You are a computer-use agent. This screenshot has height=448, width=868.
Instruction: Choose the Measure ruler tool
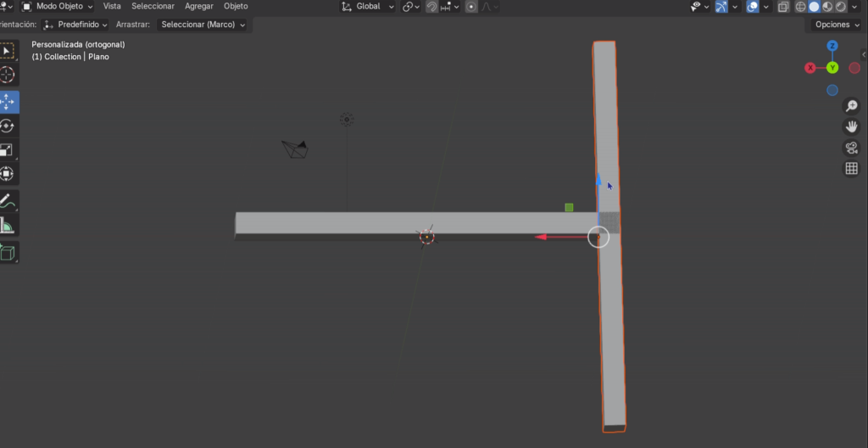[x=7, y=225]
